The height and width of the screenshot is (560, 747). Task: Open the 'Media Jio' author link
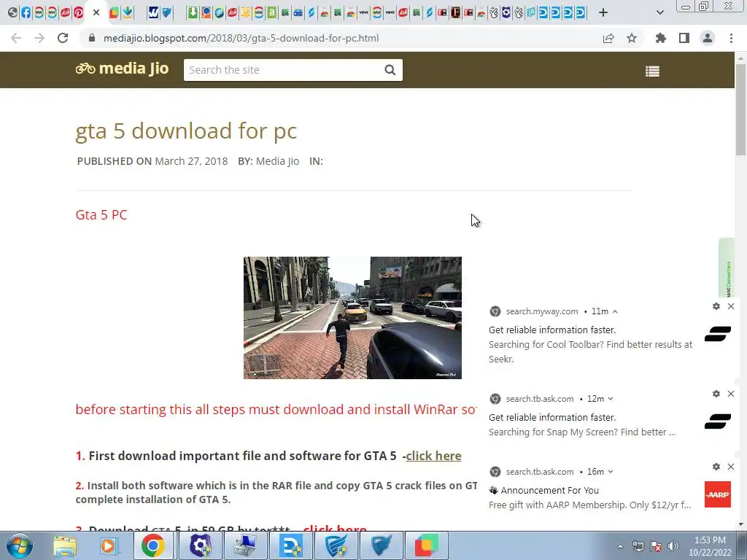(278, 161)
